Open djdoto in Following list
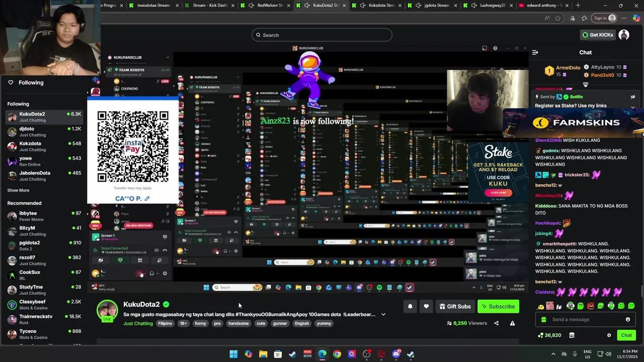The height and width of the screenshot is (362, 644). [44, 132]
